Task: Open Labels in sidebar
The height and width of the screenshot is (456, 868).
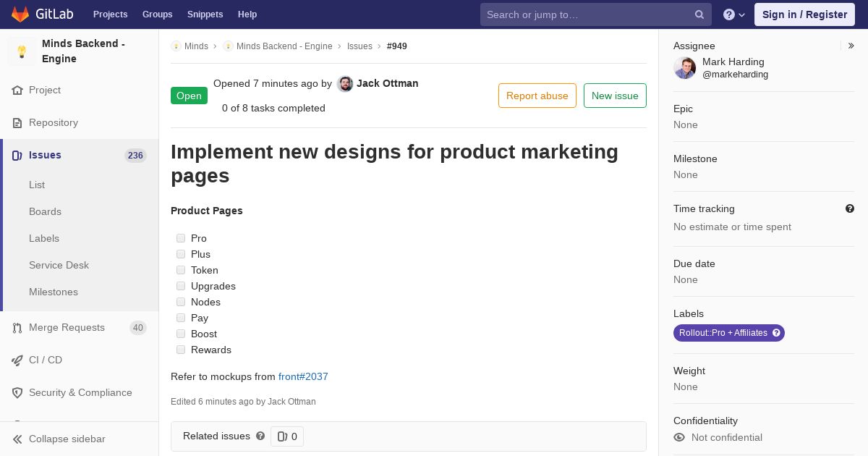Action: tap(44, 238)
